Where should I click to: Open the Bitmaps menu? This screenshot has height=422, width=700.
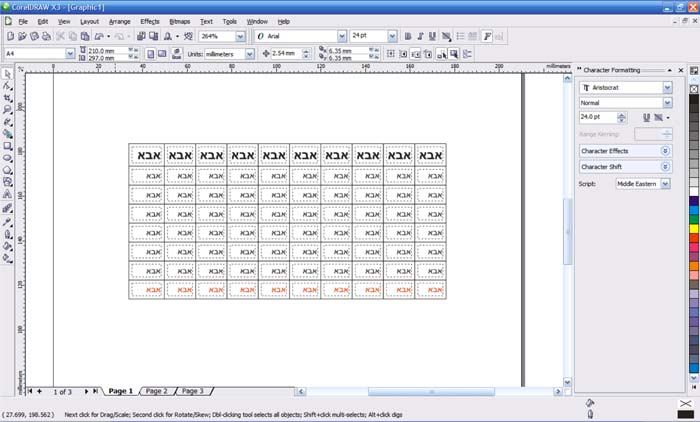pos(179,21)
